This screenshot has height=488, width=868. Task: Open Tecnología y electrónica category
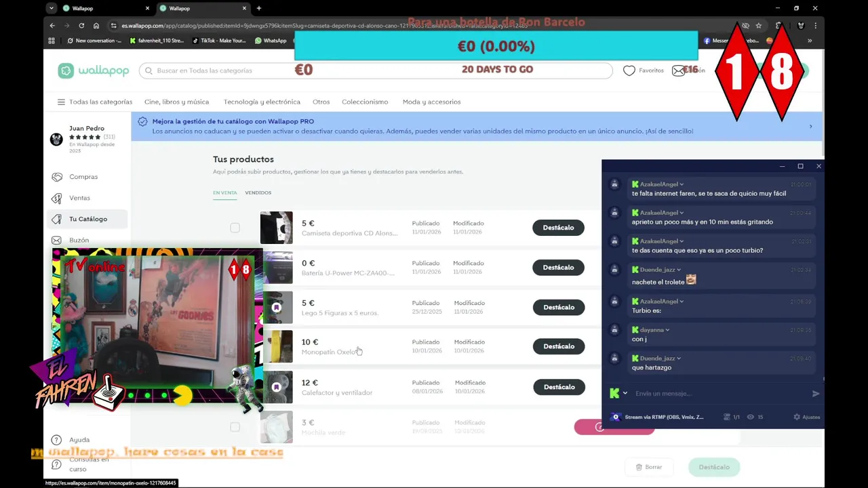pos(262,102)
